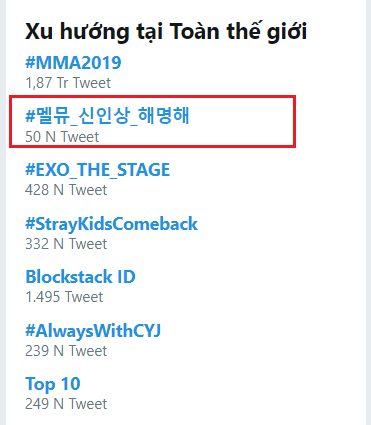This screenshot has width=371, height=425.
Task: Click the word 'giới' in the trends heading
Action: (x=287, y=32)
